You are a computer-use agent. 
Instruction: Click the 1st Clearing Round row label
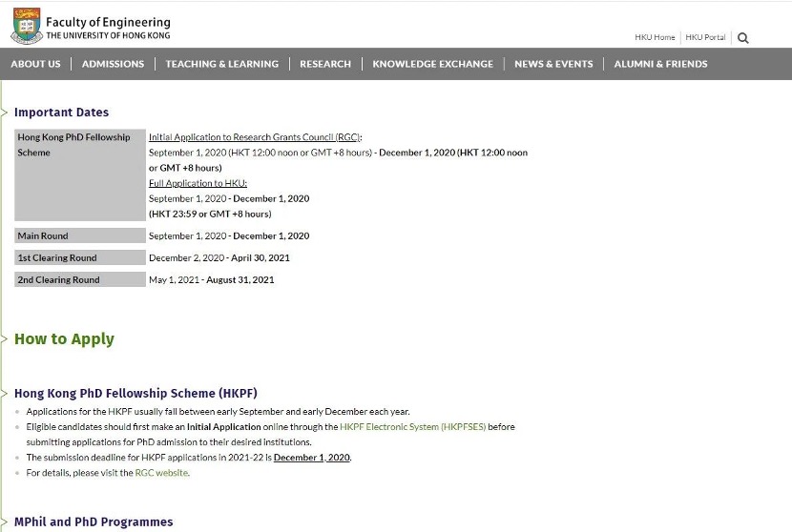80,258
